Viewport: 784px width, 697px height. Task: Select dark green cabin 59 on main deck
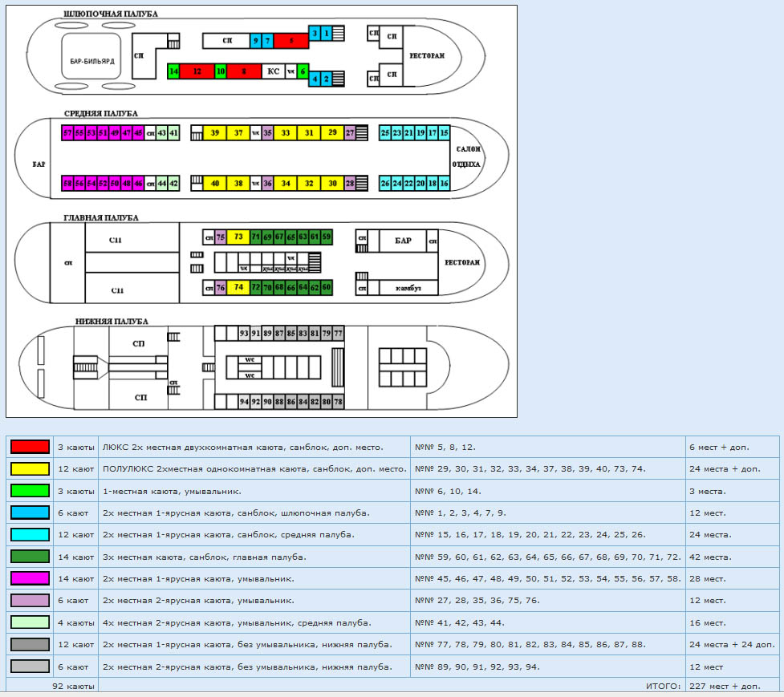tap(327, 237)
